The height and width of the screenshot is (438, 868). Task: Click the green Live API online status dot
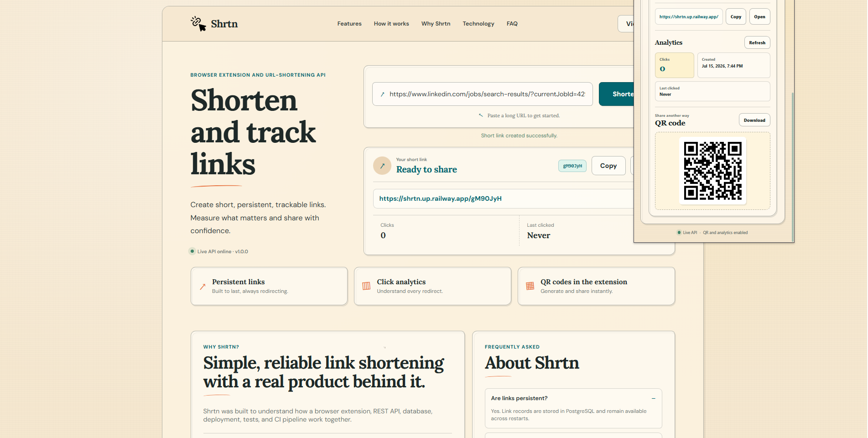[192, 251]
